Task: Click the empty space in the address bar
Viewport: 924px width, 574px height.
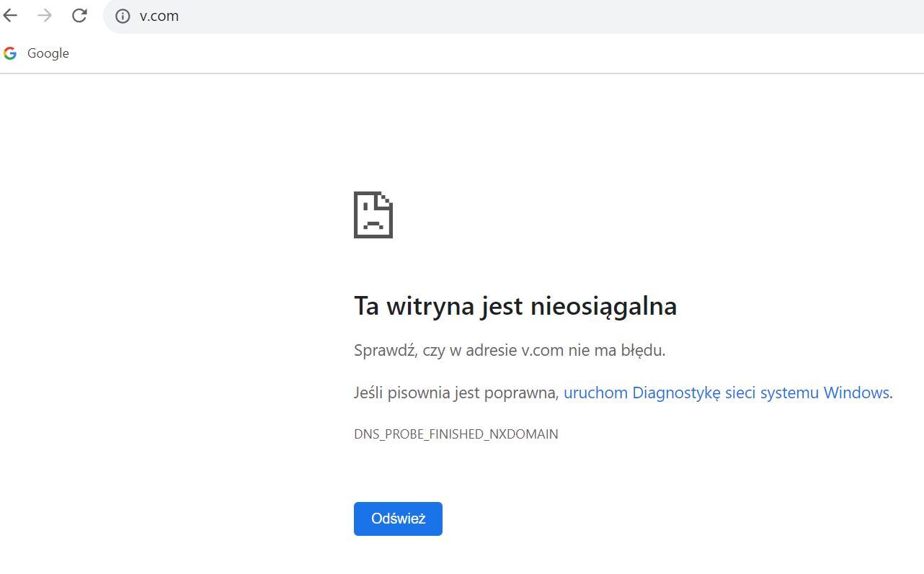Action: [x=541, y=16]
